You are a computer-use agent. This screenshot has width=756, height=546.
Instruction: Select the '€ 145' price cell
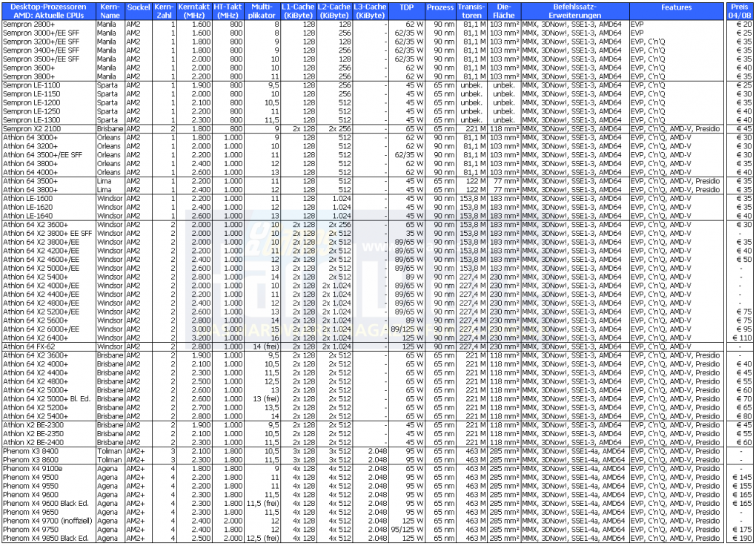pos(743,477)
